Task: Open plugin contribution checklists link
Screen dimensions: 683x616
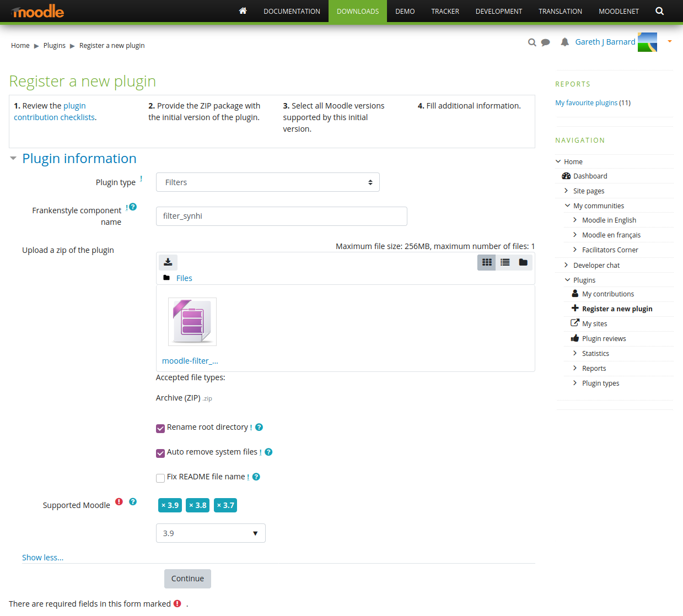Action: (55, 111)
